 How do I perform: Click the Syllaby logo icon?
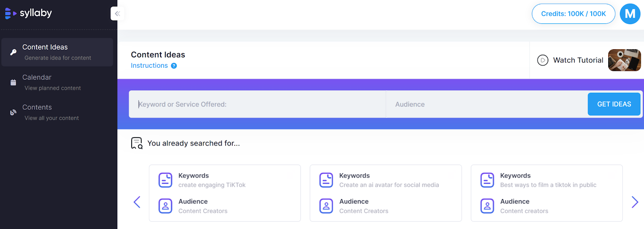click(x=10, y=13)
